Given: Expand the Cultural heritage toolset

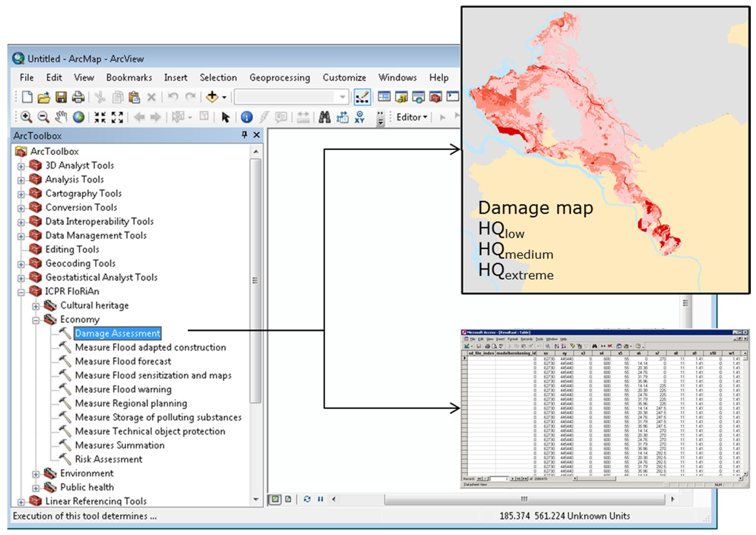Looking at the screenshot, I should (x=36, y=306).
